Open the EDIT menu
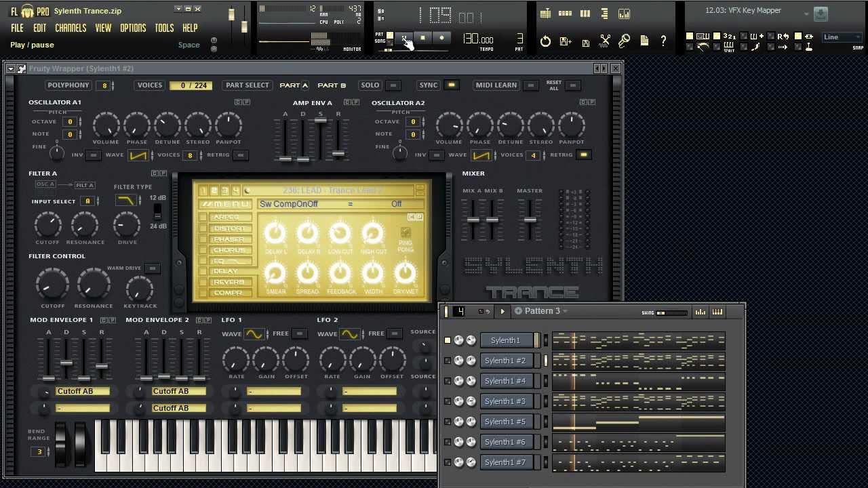The height and width of the screenshot is (488, 868). coord(40,28)
